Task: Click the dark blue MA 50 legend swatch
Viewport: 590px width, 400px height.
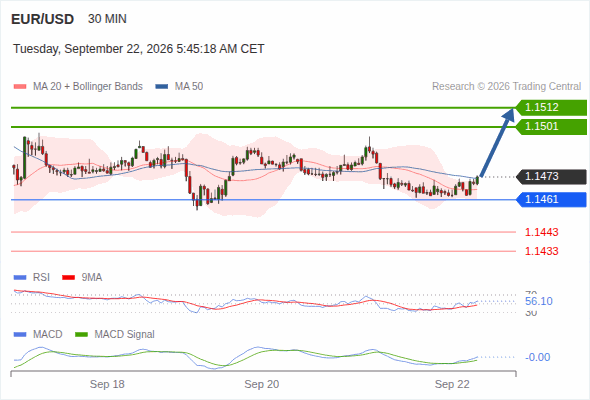Action: tap(162, 87)
